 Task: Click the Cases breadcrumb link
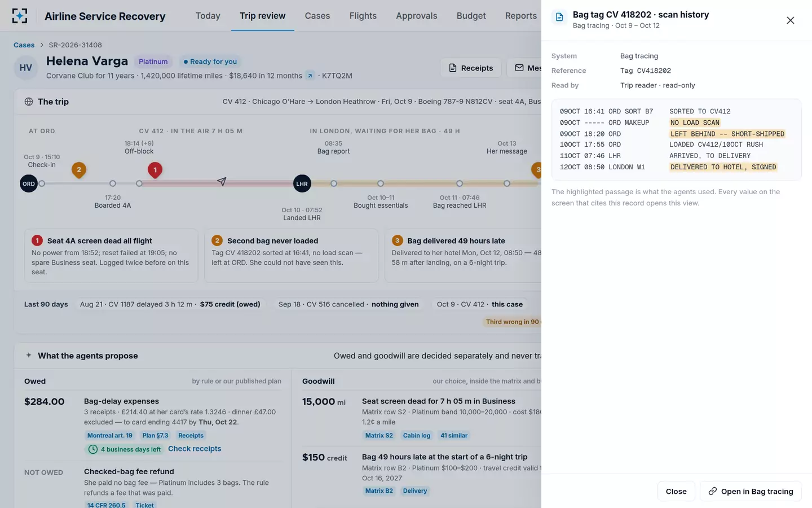[x=24, y=45]
